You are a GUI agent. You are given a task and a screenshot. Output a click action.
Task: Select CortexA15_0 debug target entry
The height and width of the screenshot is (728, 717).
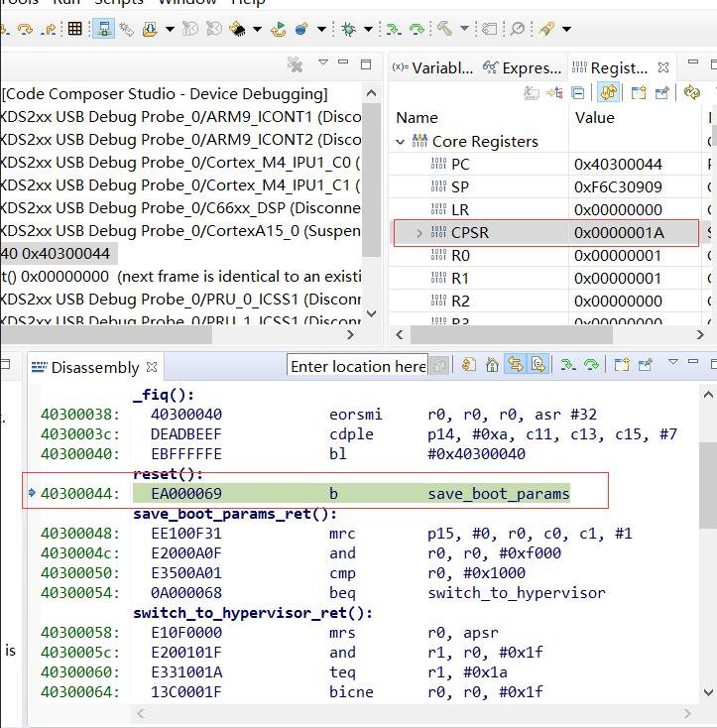179,231
